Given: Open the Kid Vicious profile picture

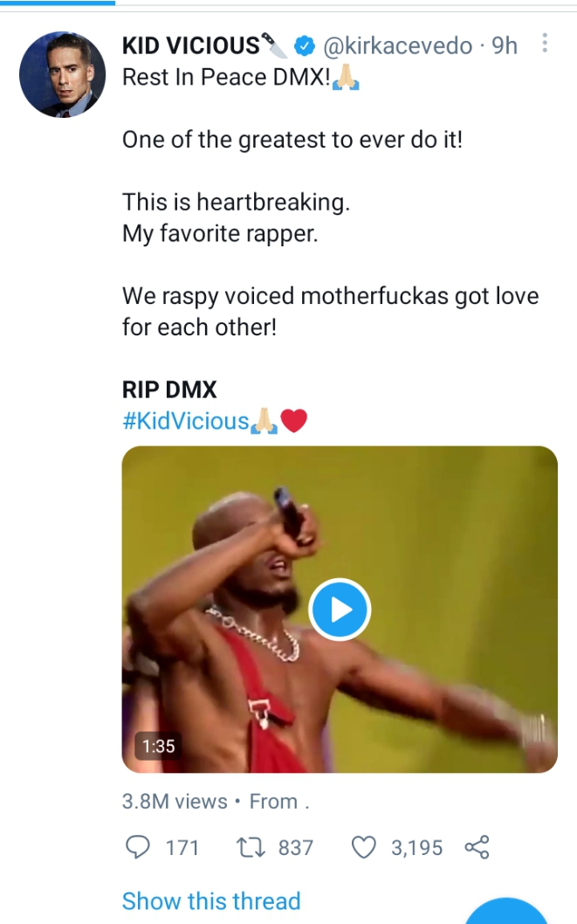Looking at the screenshot, I should [x=62, y=75].
